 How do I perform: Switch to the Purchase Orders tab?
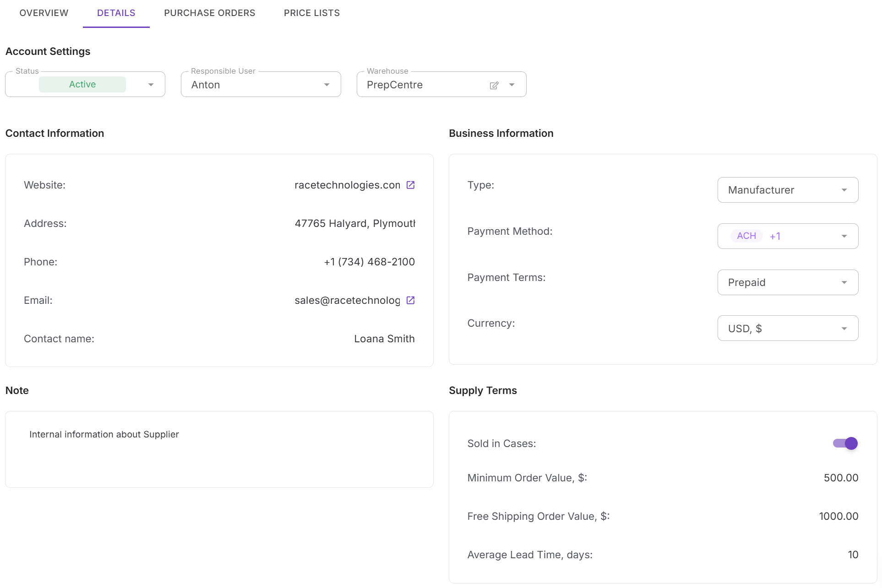pyautogui.click(x=209, y=13)
